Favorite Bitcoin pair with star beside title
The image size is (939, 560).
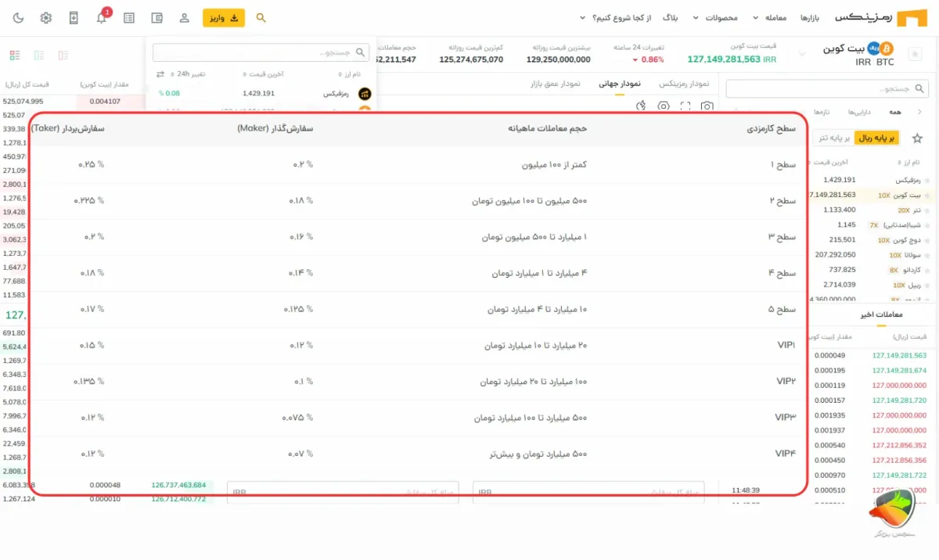click(915, 54)
